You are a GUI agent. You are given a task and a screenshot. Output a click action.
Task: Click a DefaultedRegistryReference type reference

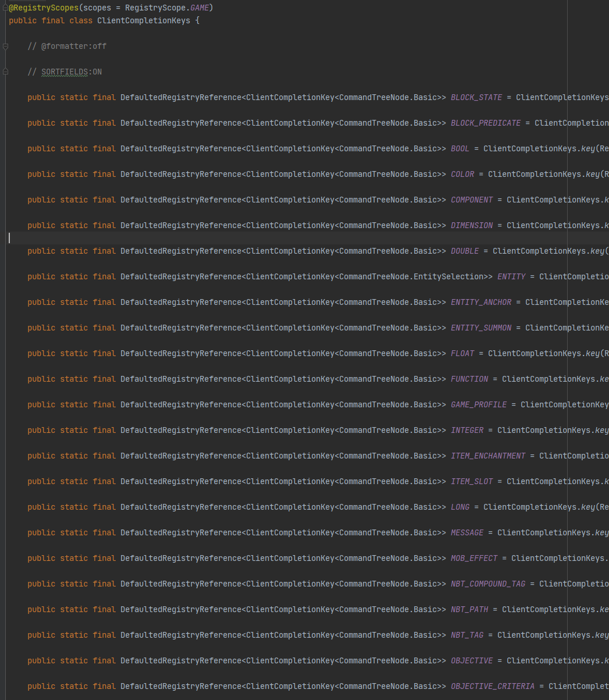tap(180, 97)
